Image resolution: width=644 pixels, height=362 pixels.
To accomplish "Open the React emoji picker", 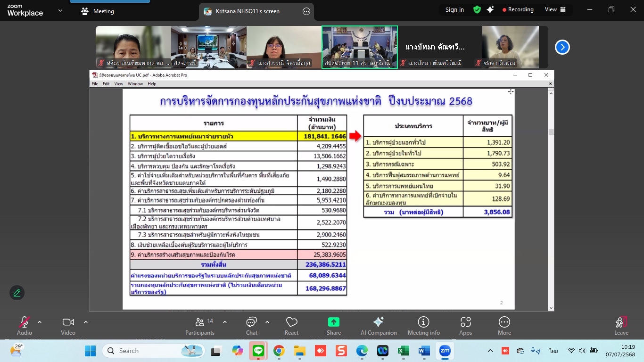I will [x=291, y=326].
